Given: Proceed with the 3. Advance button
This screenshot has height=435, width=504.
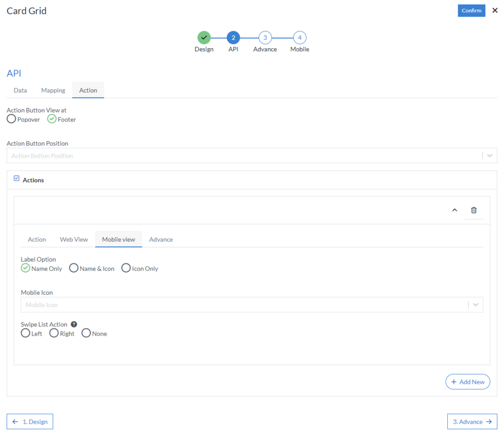Looking at the screenshot, I should pos(472,421).
